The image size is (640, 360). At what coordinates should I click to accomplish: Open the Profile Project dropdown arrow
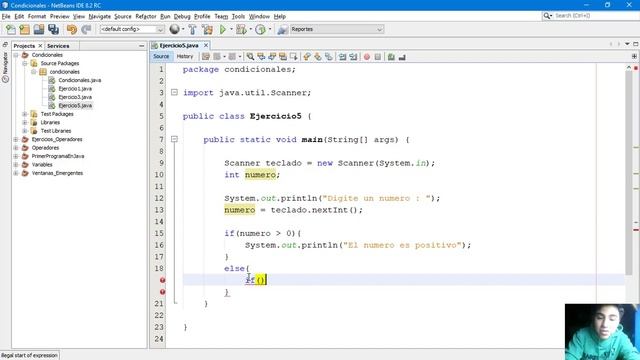[269, 29]
